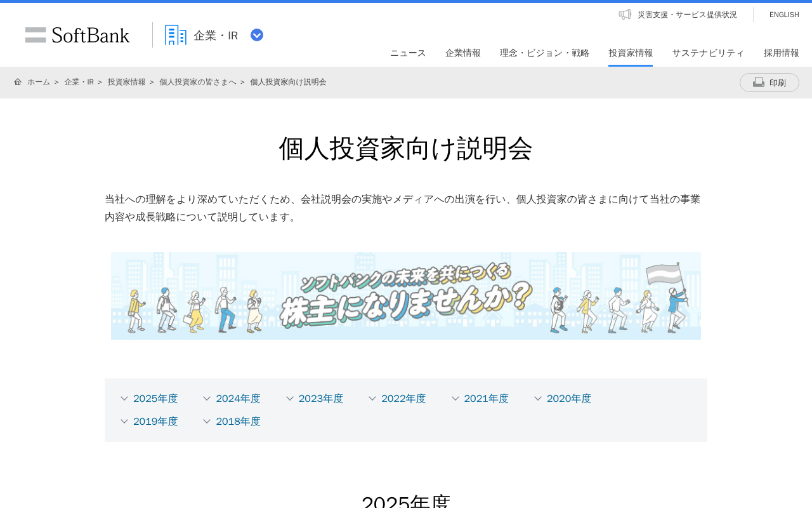
Task: Go to ホーム breadcrumb link
Action: 38,82
